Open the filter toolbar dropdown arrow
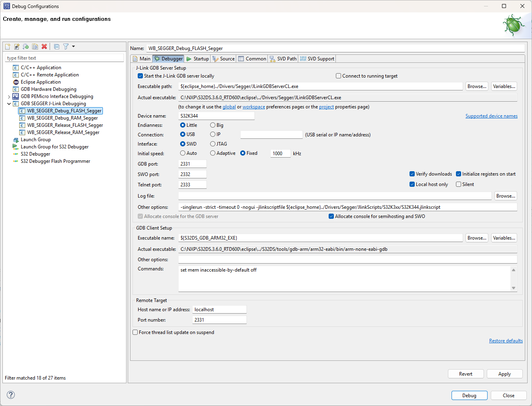Image resolution: width=532 pixels, height=406 pixels. (74, 47)
